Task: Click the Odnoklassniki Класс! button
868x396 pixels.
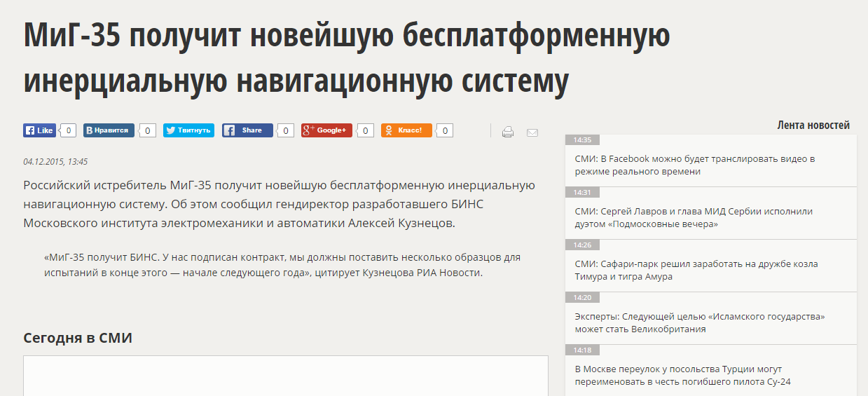Action: [406, 130]
